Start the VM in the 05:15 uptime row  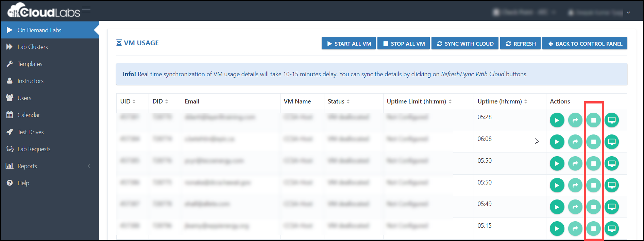point(557,229)
